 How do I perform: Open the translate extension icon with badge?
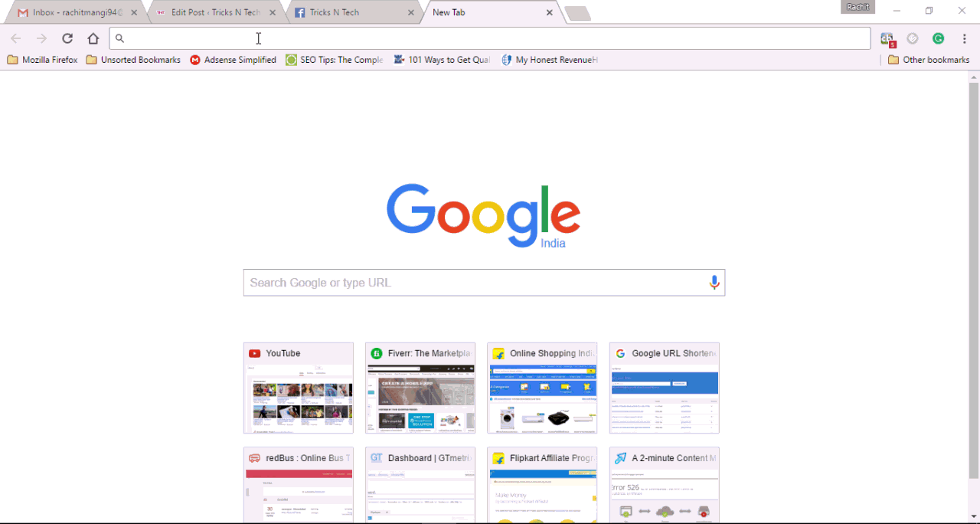(887, 39)
